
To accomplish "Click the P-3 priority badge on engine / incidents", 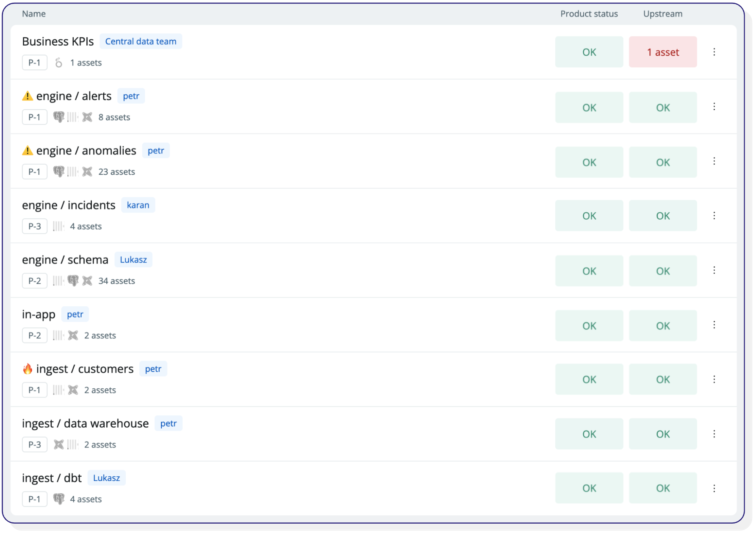I will (x=35, y=226).
